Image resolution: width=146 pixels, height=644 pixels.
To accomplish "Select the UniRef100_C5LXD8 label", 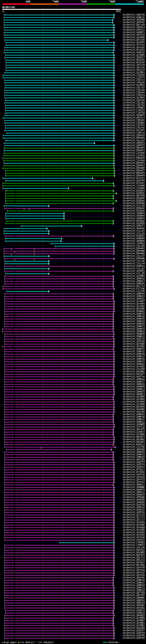I will (x=134, y=246).
